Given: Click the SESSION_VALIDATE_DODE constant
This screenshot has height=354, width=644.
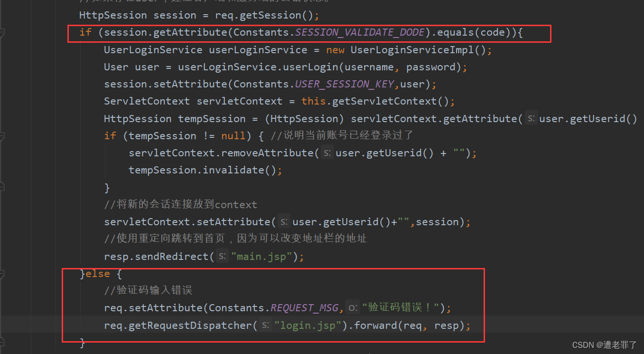Looking at the screenshot, I should (360, 32).
